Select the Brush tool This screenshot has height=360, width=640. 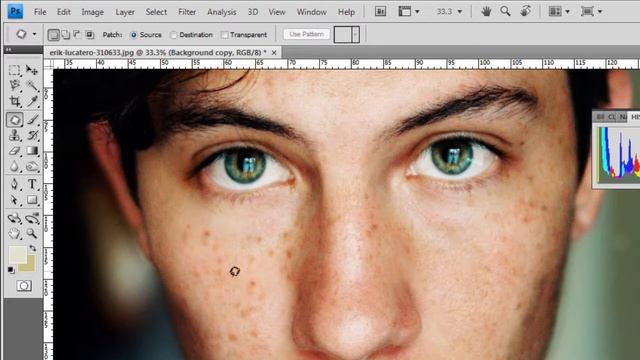(32, 120)
